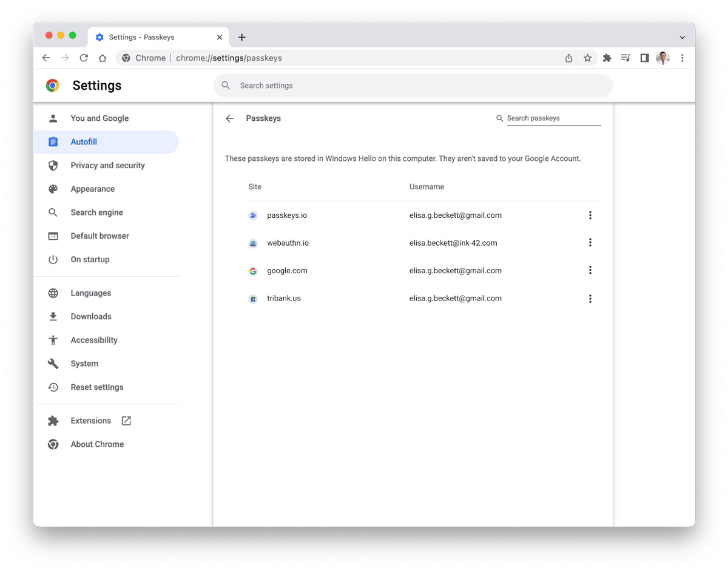Go back from Passkeys using the left arrow

click(x=229, y=118)
